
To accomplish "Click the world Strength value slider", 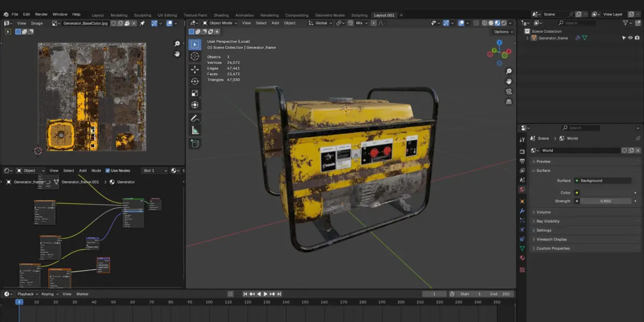I will 605,201.
